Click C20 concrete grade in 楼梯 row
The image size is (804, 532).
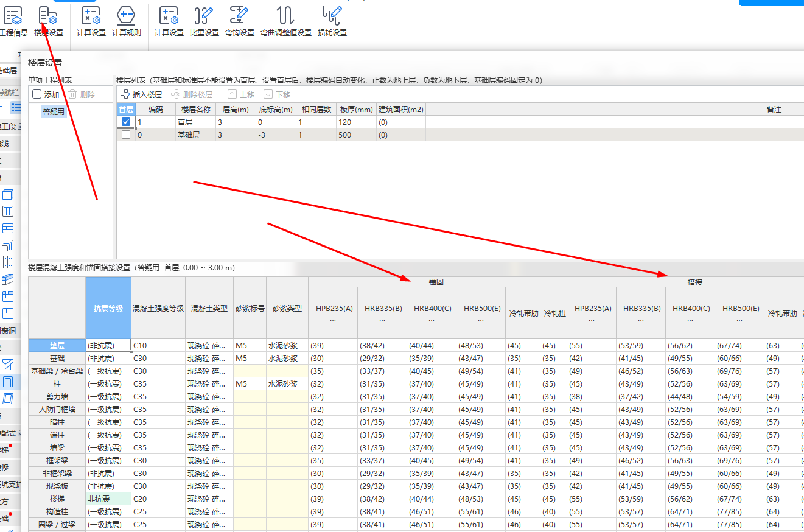click(158, 499)
